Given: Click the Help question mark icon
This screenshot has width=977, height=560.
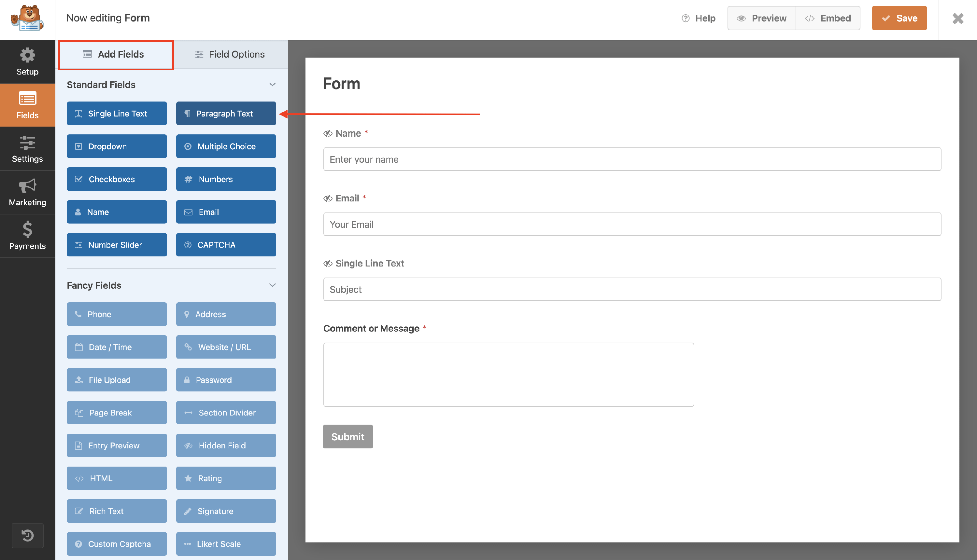Looking at the screenshot, I should (685, 18).
